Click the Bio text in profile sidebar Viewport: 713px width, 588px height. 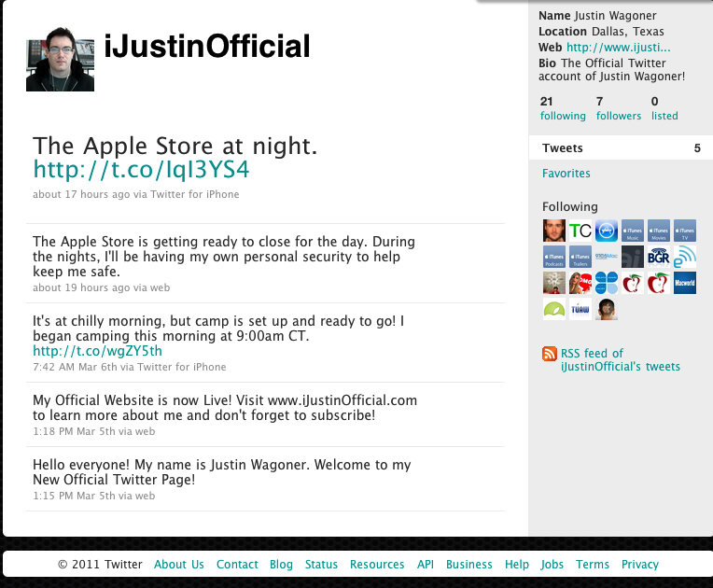[x=611, y=70]
